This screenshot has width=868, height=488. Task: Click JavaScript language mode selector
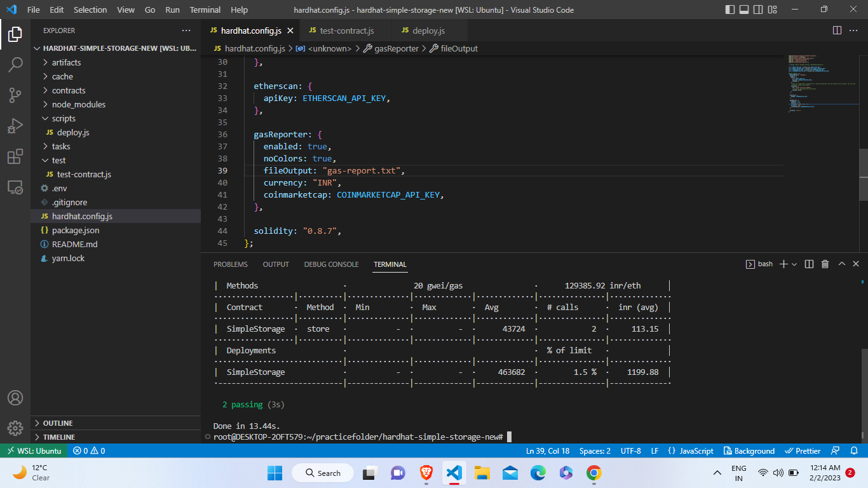(x=691, y=451)
